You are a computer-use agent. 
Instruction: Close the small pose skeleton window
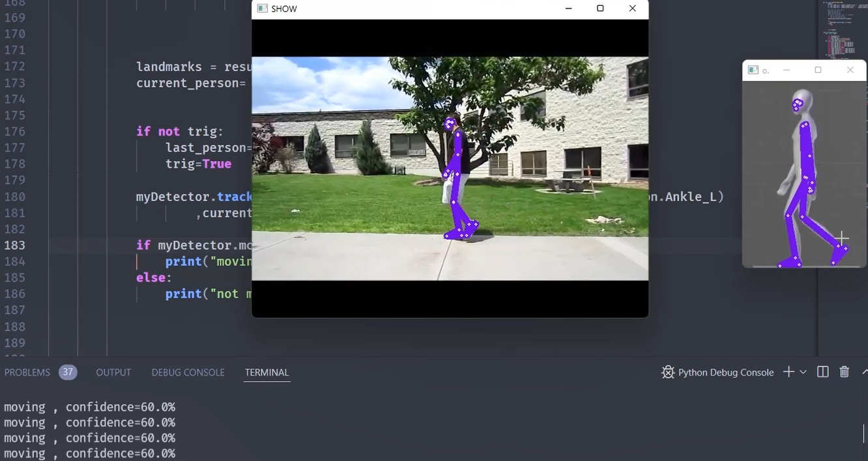coord(850,70)
